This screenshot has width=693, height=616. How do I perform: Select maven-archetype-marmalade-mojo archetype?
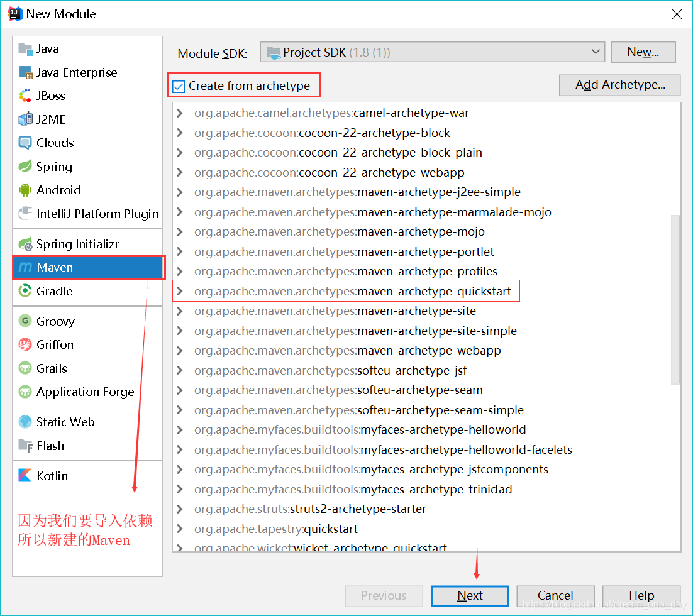(x=372, y=212)
